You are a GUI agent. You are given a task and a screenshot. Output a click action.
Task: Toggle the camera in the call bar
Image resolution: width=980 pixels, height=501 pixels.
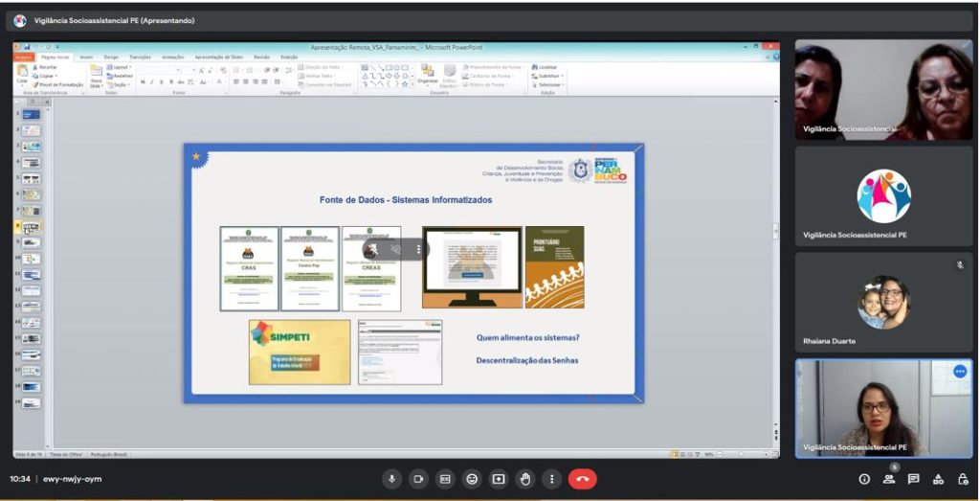point(417,479)
